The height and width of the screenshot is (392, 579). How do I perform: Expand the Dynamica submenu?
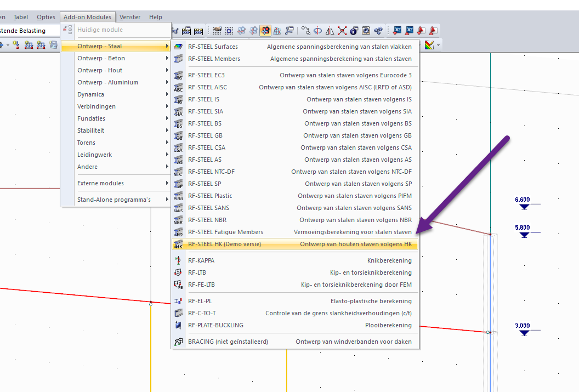[116, 94]
